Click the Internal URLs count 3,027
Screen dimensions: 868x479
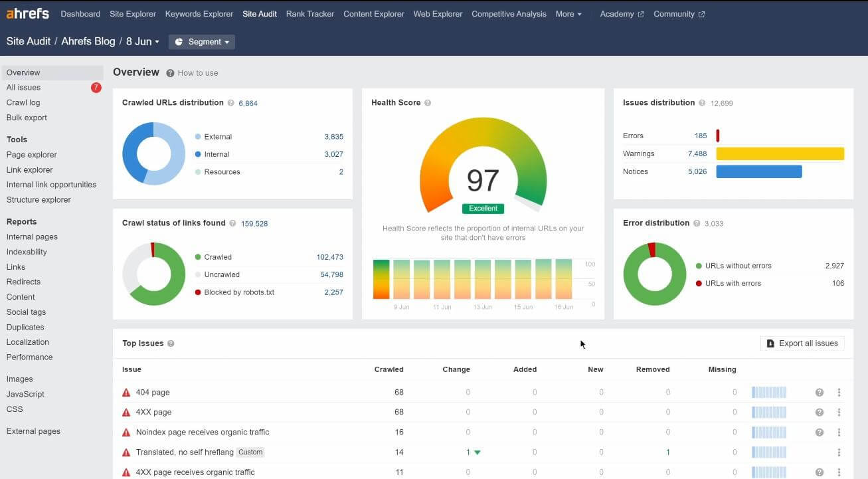333,154
